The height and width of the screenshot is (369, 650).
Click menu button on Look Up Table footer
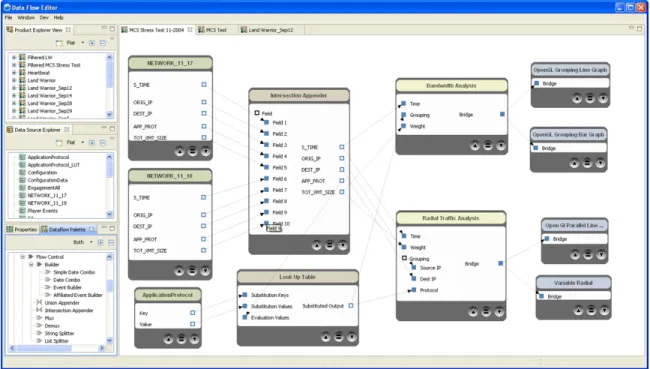tap(339, 337)
